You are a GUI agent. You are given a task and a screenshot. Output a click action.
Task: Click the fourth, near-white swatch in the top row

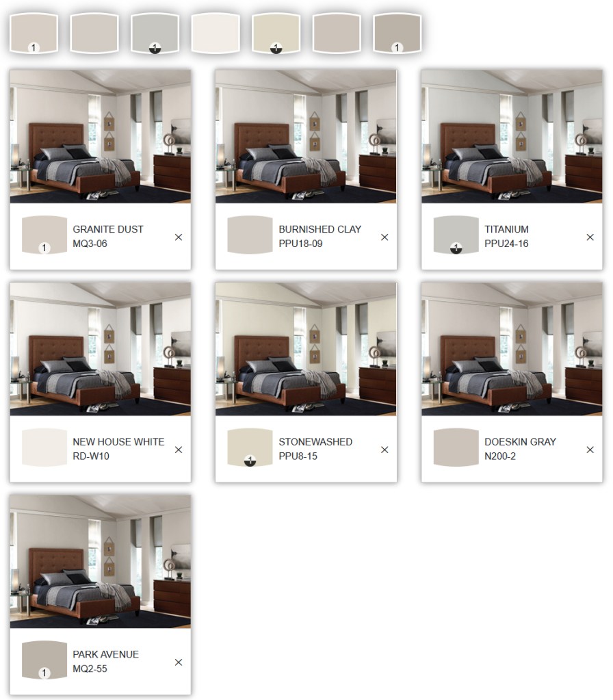[216, 34]
